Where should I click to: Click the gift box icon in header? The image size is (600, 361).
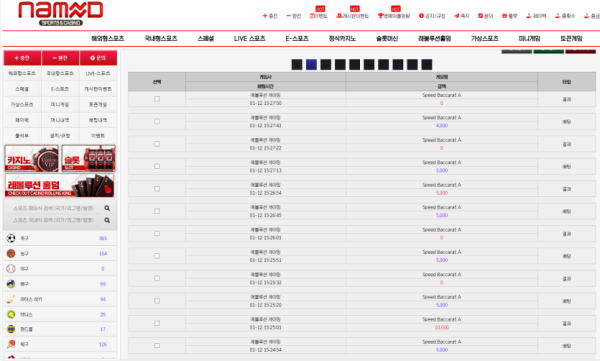click(504, 16)
